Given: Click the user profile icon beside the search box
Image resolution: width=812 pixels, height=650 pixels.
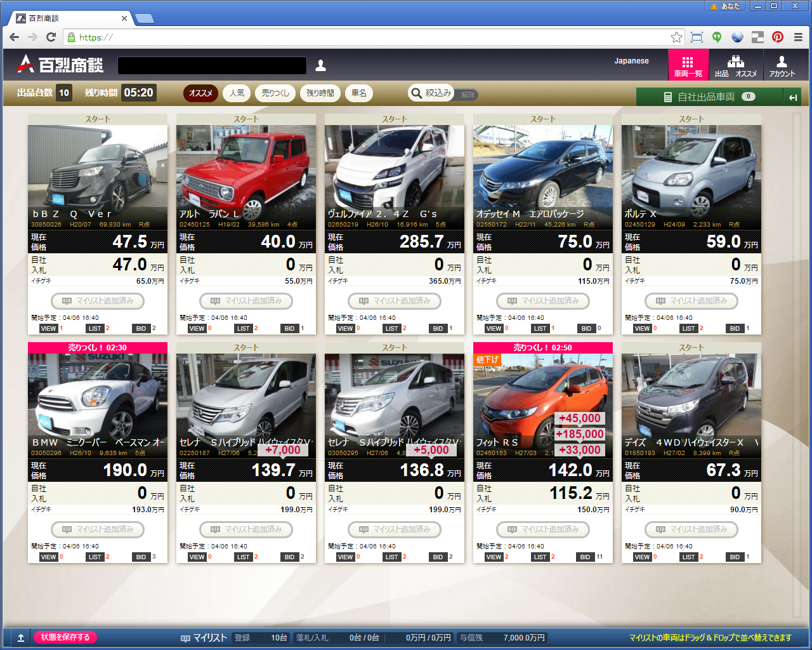Looking at the screenshot, I should (x=321, y=65).
